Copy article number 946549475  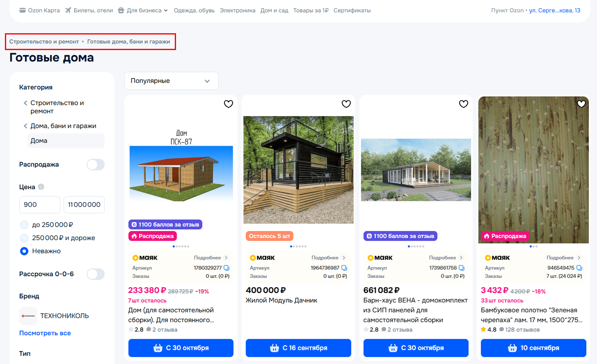click(579, 268)
